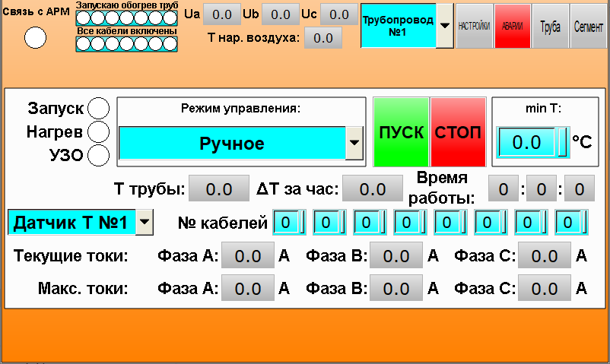The height and width of the screenshot is (364, 610).
Task: Switch to the Труба view
Action: [x=550, y=25]
